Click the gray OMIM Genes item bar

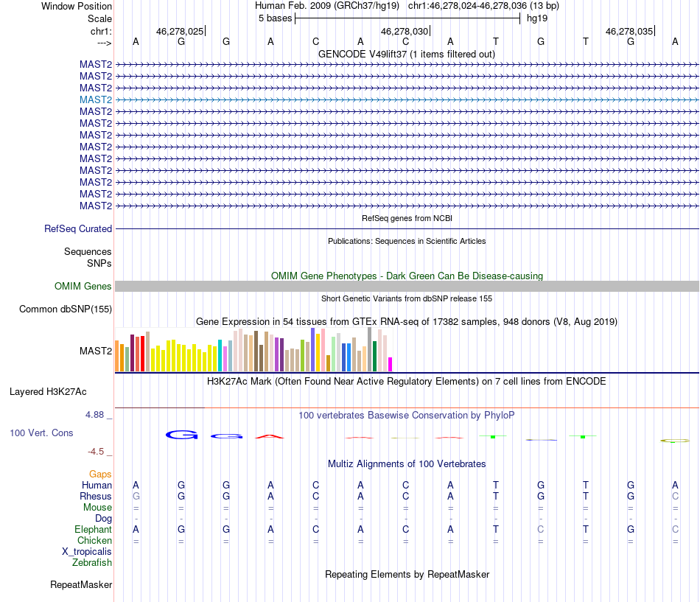[x=407, y=286]
